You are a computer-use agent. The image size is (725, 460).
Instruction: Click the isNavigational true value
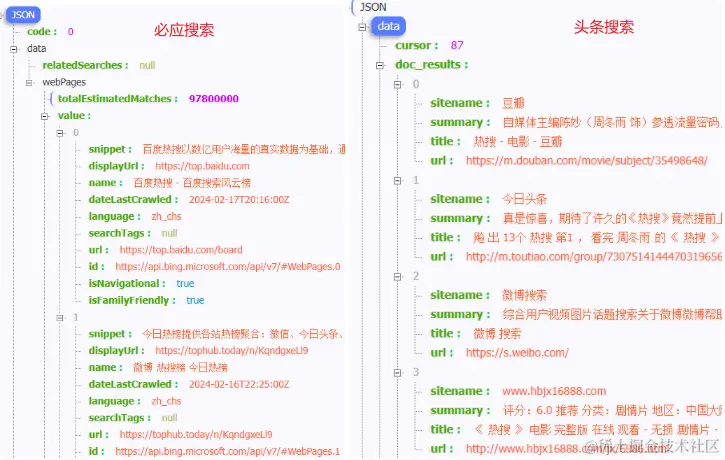click(185, 284)
